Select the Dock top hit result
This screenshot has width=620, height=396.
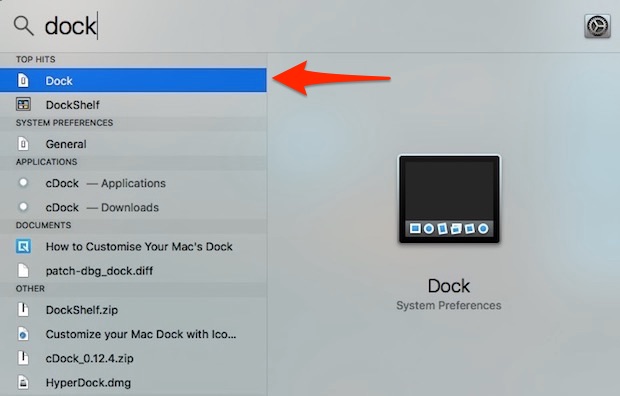point(133,80)
